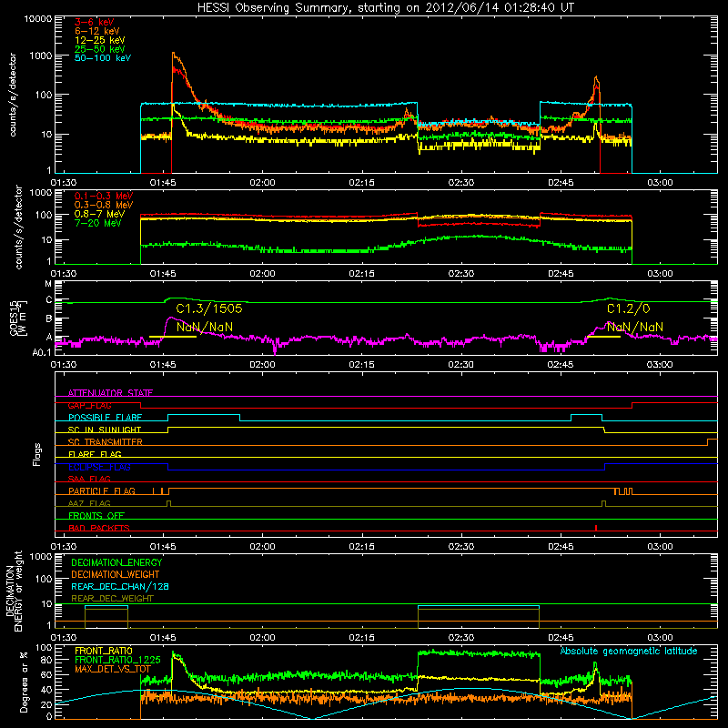Click the C1.2/0 flare annotation
Screen dimensions: 728x728
click(x=628, y=308)
